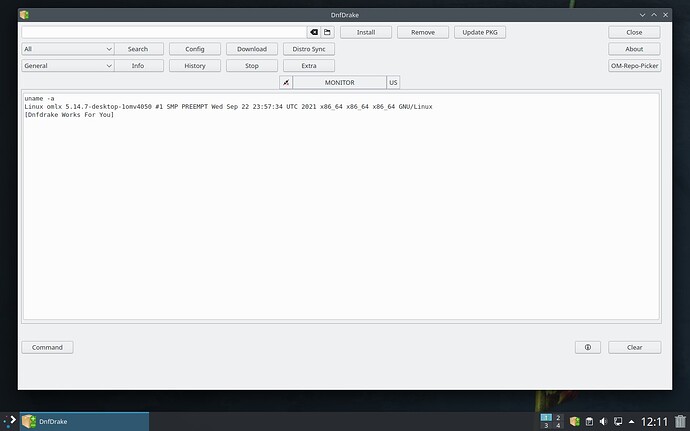The image size is (690, 431).
Task: Open the All filter dropdown
Action: 68,49
